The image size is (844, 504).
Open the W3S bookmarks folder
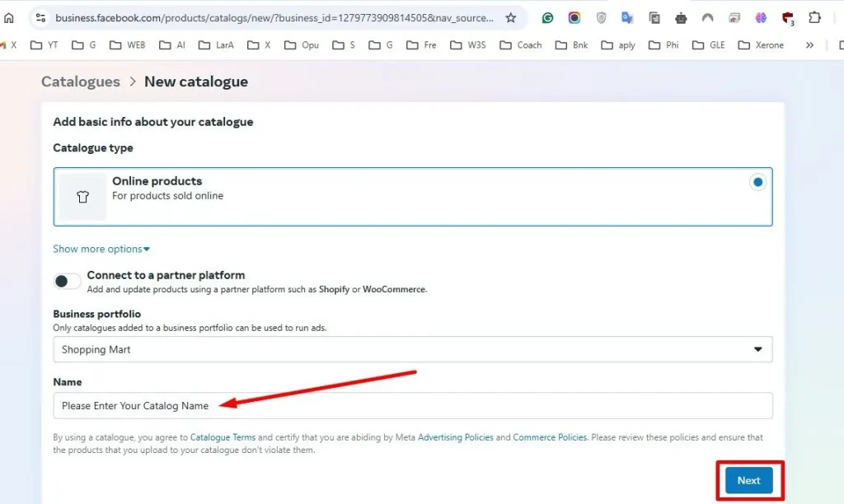pos(468,45)
